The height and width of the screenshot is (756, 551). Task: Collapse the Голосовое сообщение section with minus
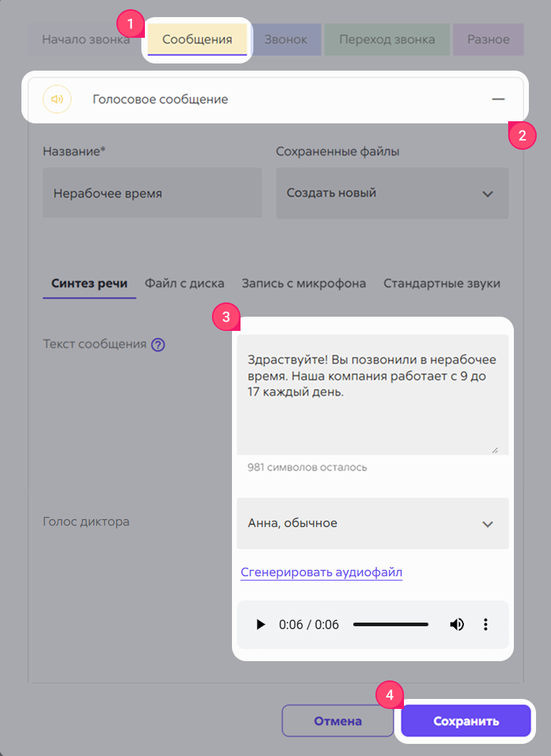click(x=498, y=99)
